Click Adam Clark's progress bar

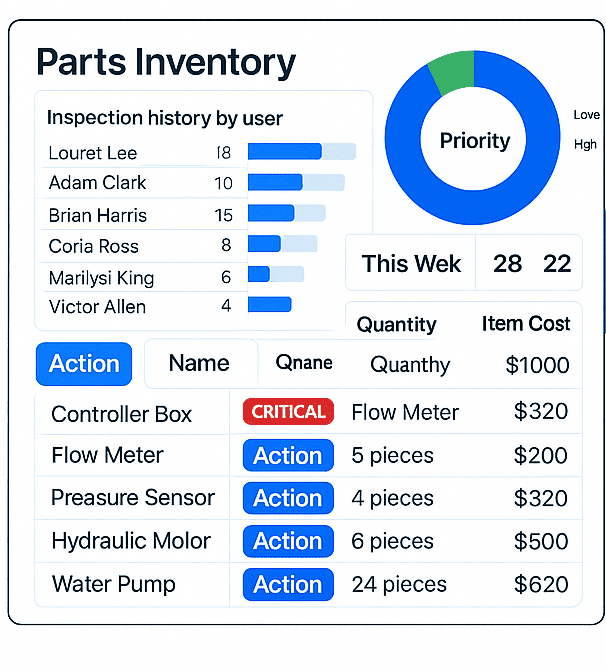click(x=295, y=183)
